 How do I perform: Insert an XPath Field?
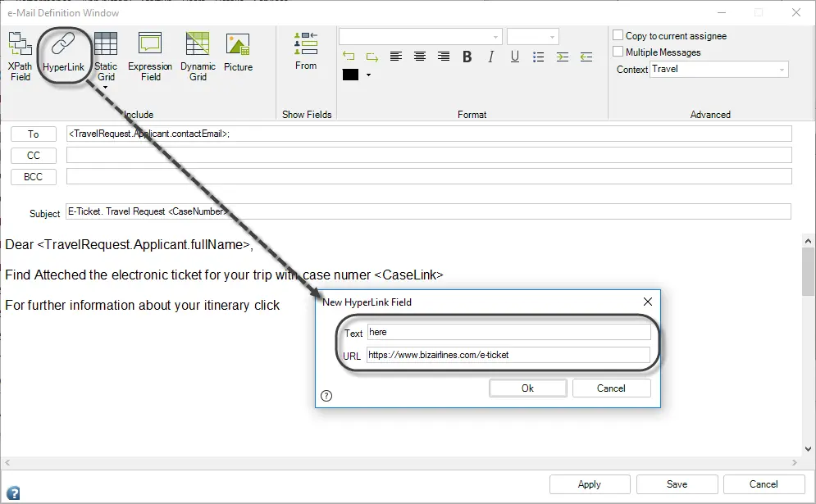(21, 57)
